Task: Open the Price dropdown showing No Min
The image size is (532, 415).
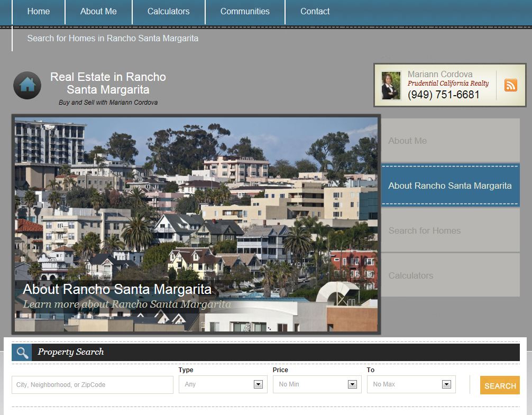Action: (x=316, y=384)
